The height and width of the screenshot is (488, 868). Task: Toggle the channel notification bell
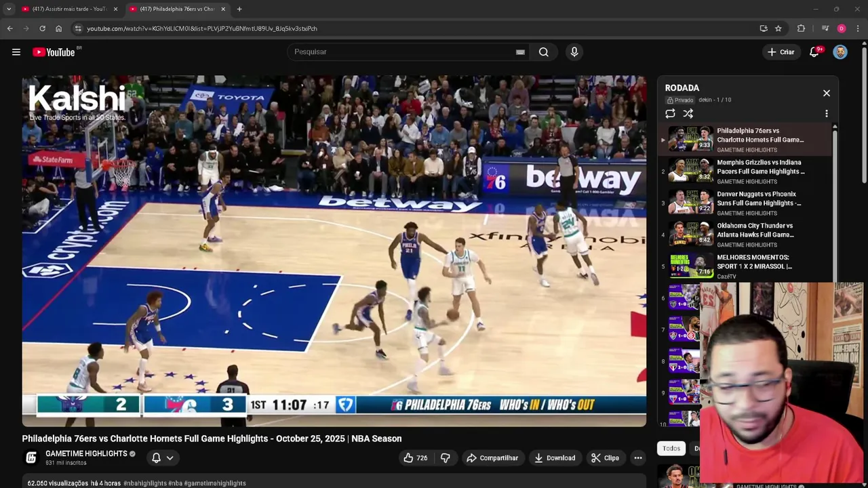pyautogui.click(x=156, y=458)
